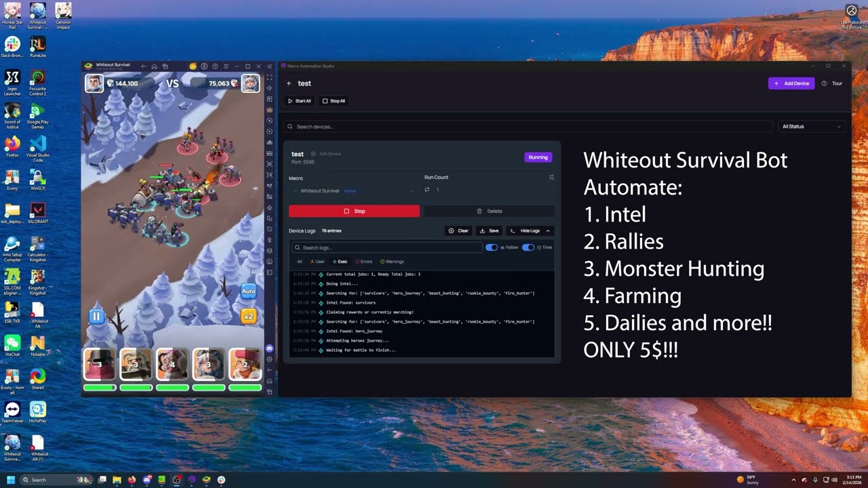Open the Whiteout Survival macro dropdown
This screenshot has height=488, width=868.
[x=353, y=191]
